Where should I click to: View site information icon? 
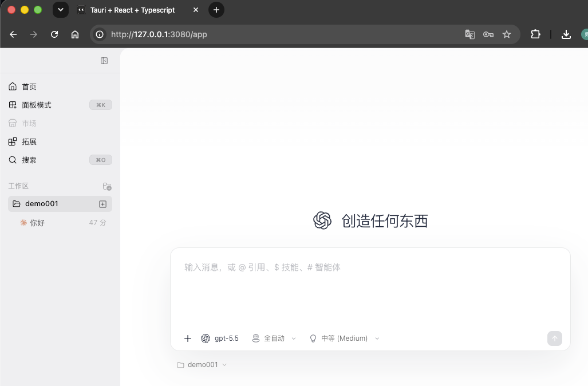[x=100, y=34]
